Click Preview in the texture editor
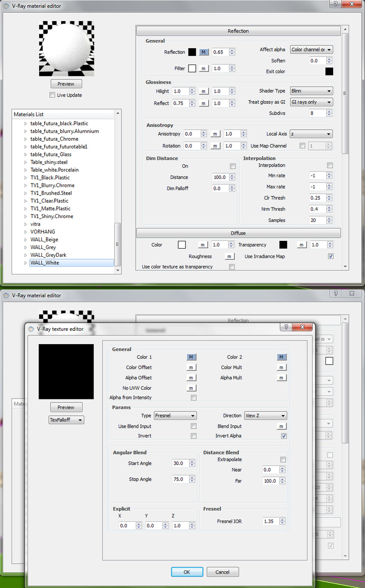Viewport: 365px width, 588px height. click(x=66, y=408)
